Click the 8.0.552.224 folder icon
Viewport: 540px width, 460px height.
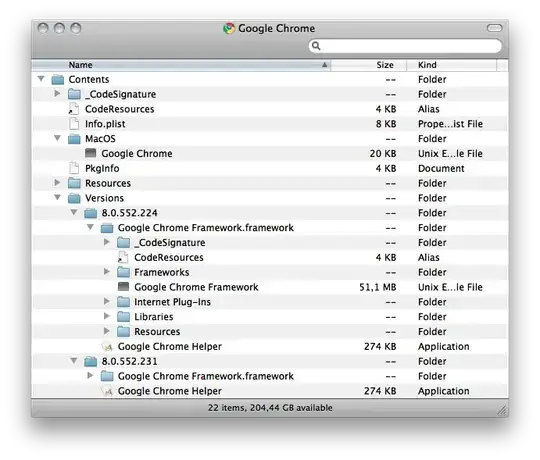point(91,213)
